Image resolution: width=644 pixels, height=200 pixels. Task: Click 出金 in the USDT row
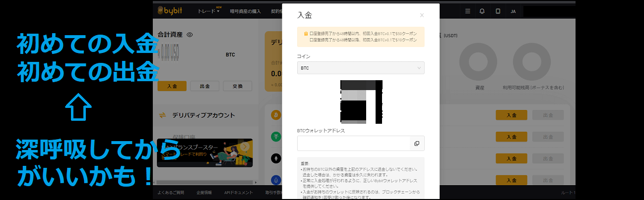548,137
